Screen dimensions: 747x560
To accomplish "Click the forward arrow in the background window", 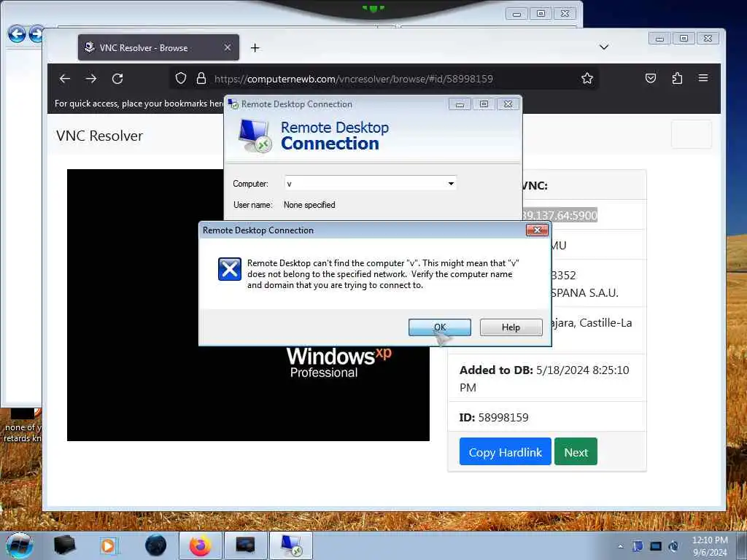I will (36, 34).
